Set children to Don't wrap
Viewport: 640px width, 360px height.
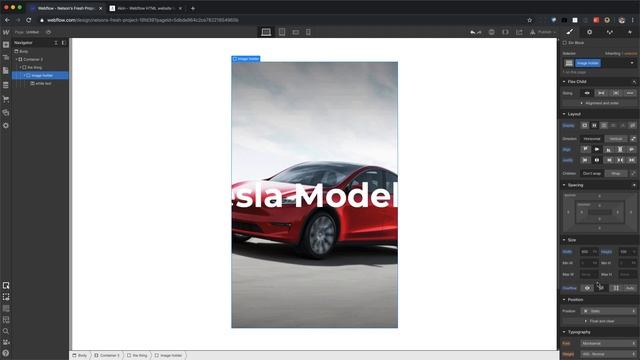pyautogui.click(x=592, y=173)
